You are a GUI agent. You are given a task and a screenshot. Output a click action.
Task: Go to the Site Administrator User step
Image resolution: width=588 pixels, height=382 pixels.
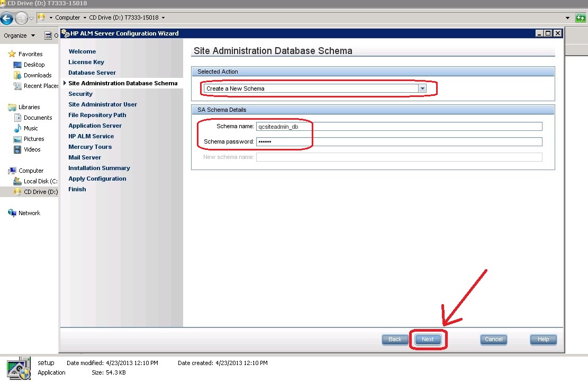click(x=102, y=104)
